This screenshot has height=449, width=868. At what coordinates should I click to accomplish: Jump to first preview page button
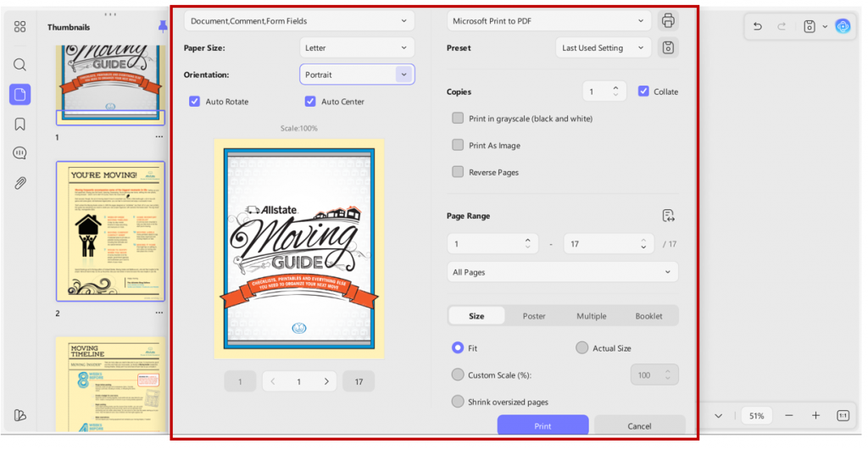(240, 381)
